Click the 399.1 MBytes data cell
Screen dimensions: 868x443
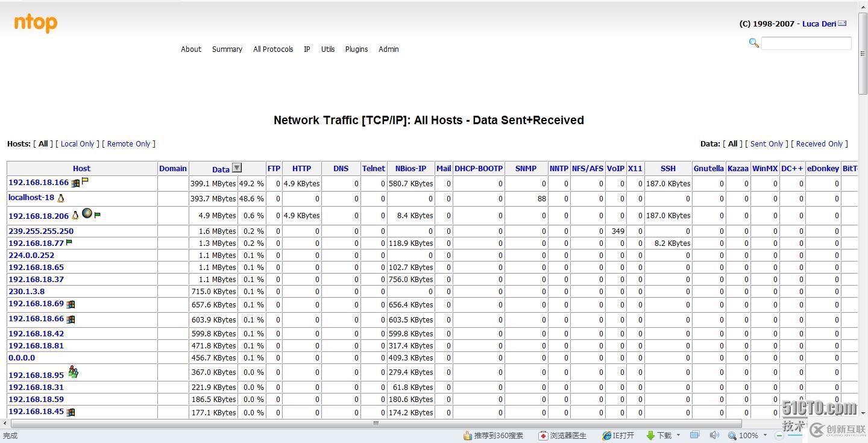tap(213, 184)
